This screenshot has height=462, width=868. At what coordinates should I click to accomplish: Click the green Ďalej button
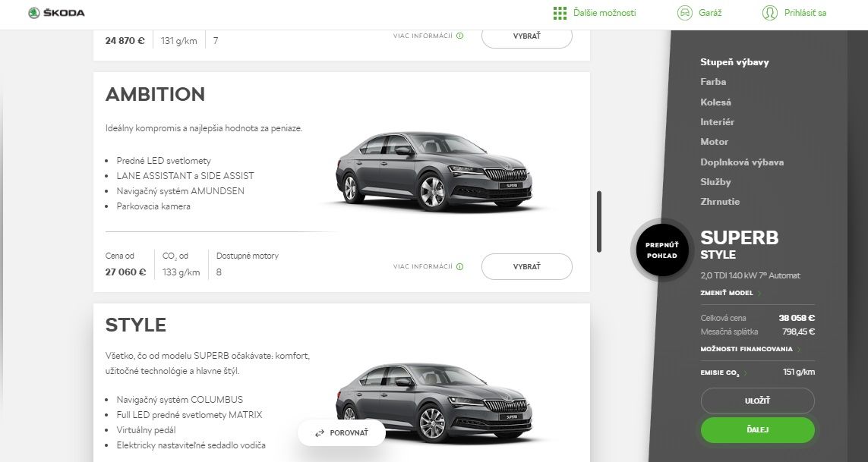[x=757, y=430]
